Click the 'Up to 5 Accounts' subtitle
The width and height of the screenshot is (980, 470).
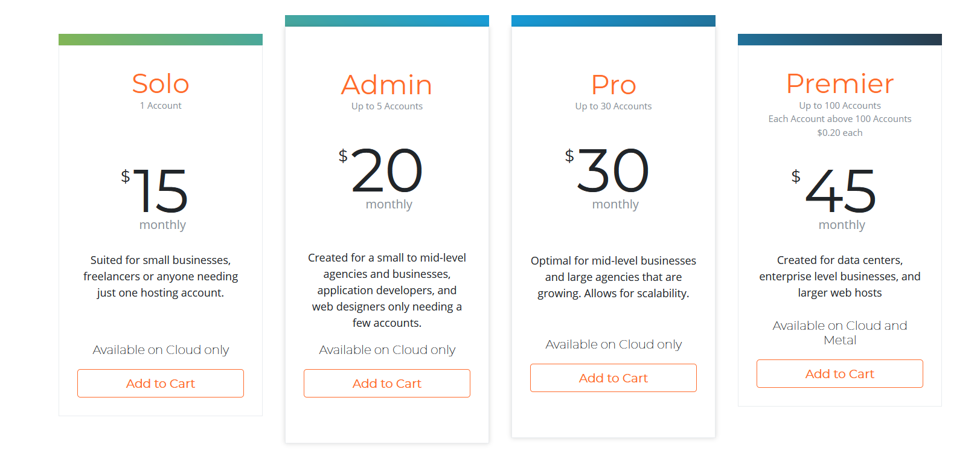click(387, 106)
